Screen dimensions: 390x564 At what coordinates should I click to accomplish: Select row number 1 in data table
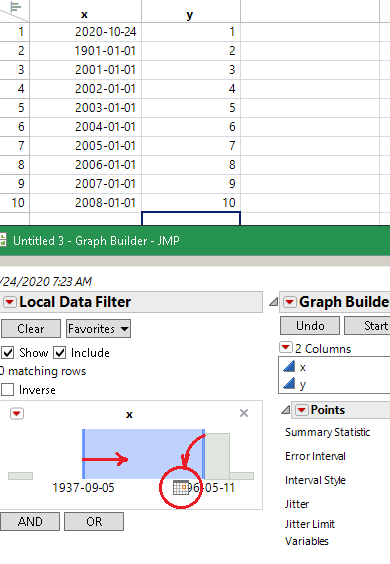click(x=14, y=32)
